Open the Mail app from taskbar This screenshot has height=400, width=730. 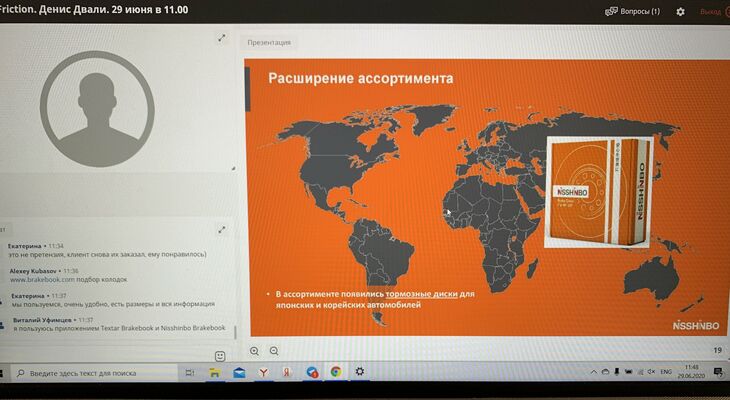239,373
